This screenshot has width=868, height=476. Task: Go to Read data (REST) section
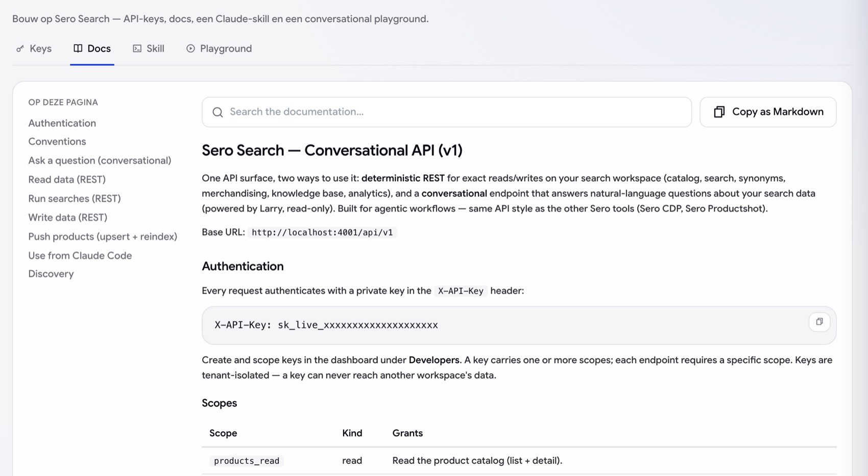(67, 179)
